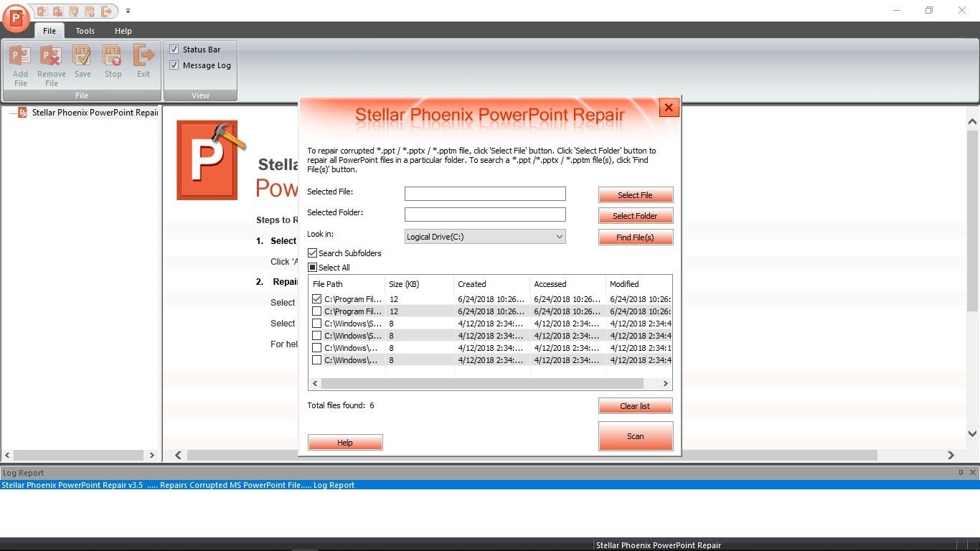Image resolution: width=980 pixels, height=551 pixels.
Task: Open the Help ribbon tab
Action: (123, 31)
